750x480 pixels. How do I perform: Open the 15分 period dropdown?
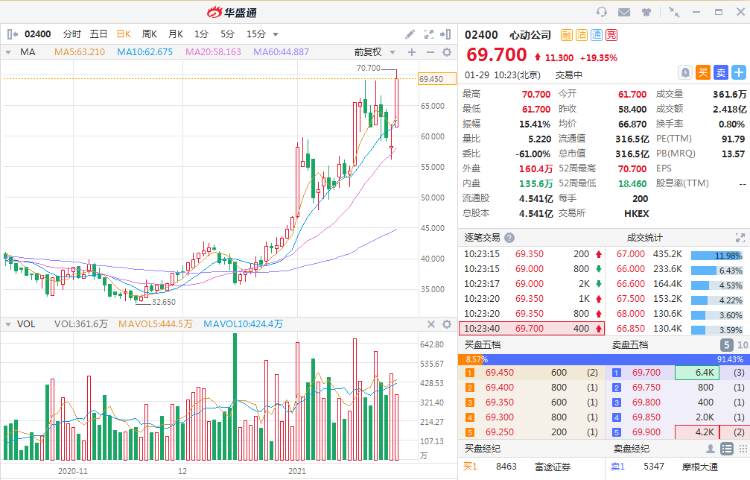coord(260,33)
